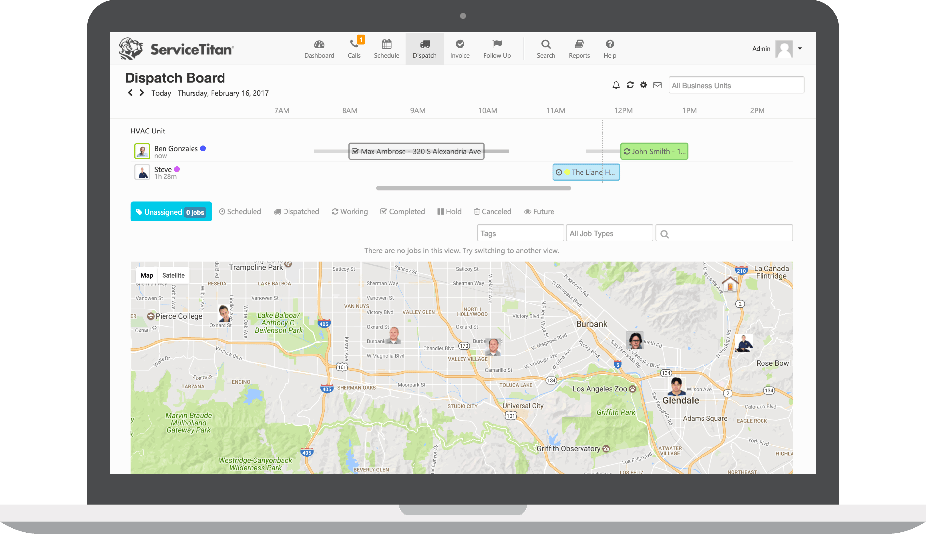
Task: Select the Map view toggle
Action: [x=147, y=275]
